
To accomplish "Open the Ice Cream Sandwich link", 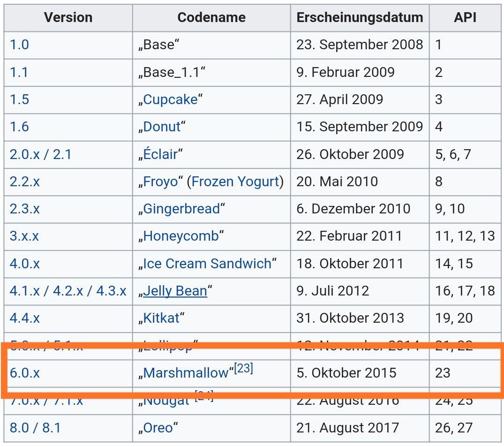I will 207,264.
